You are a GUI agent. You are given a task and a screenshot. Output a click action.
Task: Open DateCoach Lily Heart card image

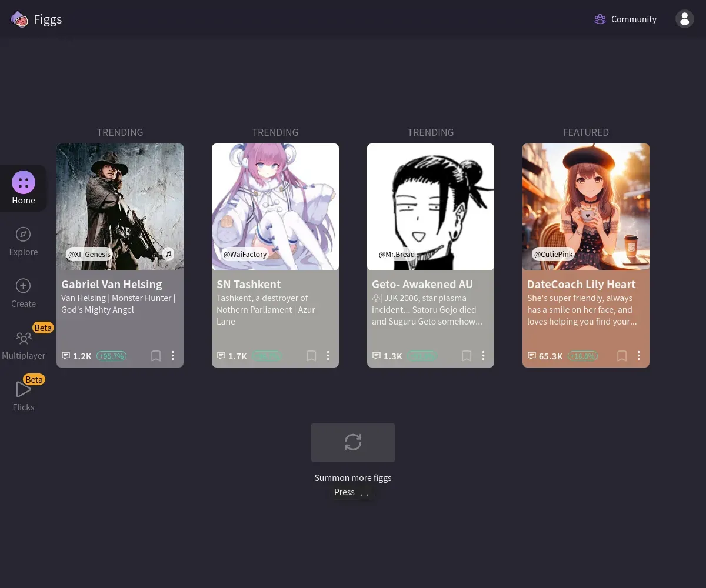click(x=586, y=207)
